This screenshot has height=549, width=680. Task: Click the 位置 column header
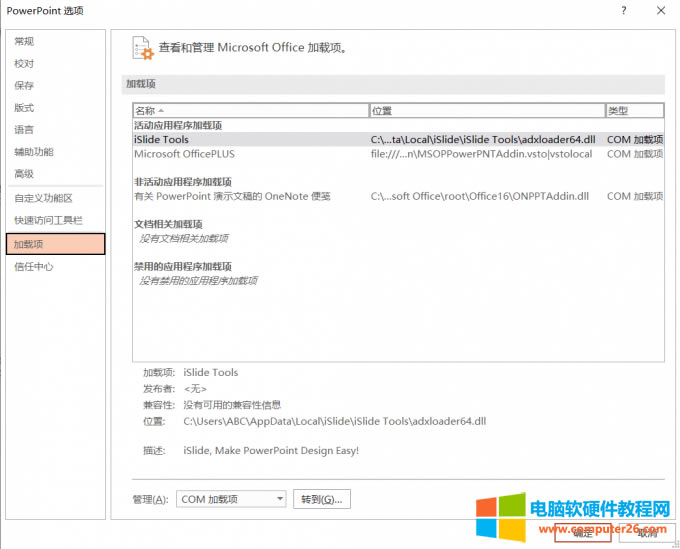click(486, 111)
